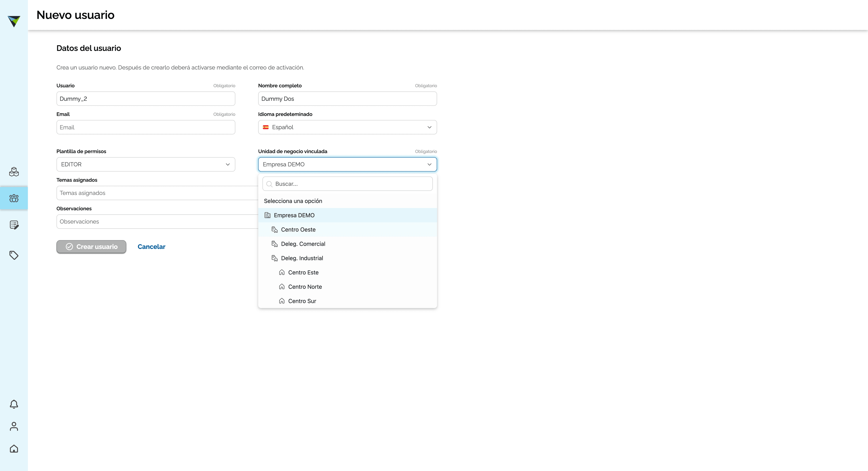Go to home icon in sidebar
Image resolution: width=868 pixels, height=471 pixels.
point(14,448)
